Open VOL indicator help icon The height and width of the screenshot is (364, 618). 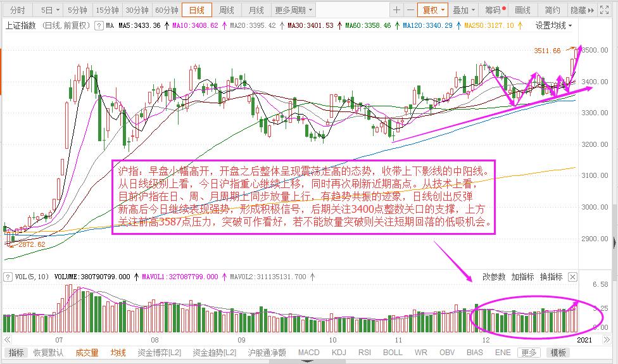tap(8, 277)
